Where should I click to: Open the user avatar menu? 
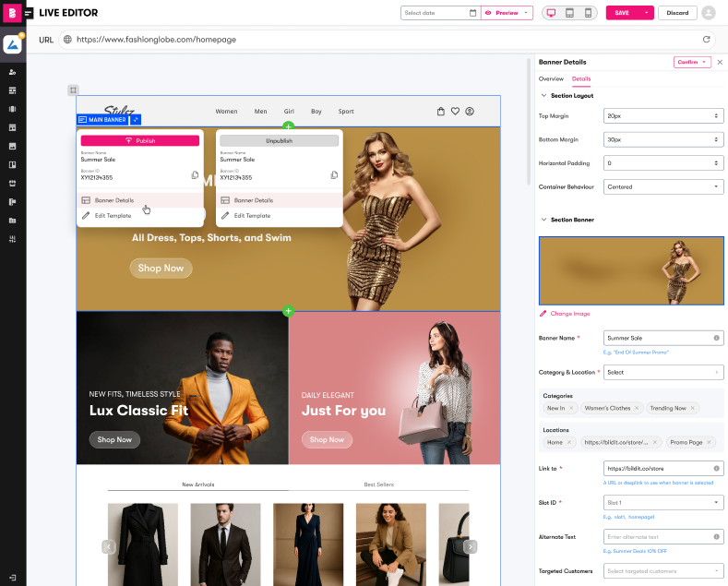[x=709, y=13]
